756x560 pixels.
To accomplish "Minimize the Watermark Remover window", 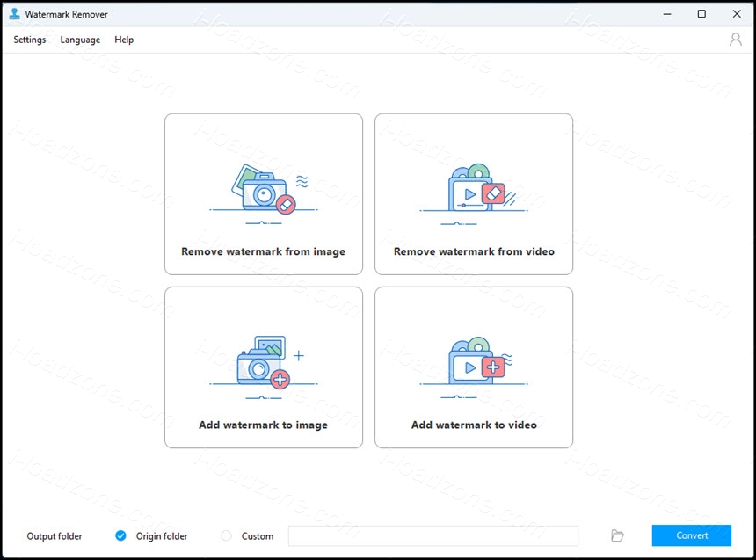I will (x=667, y=14).
